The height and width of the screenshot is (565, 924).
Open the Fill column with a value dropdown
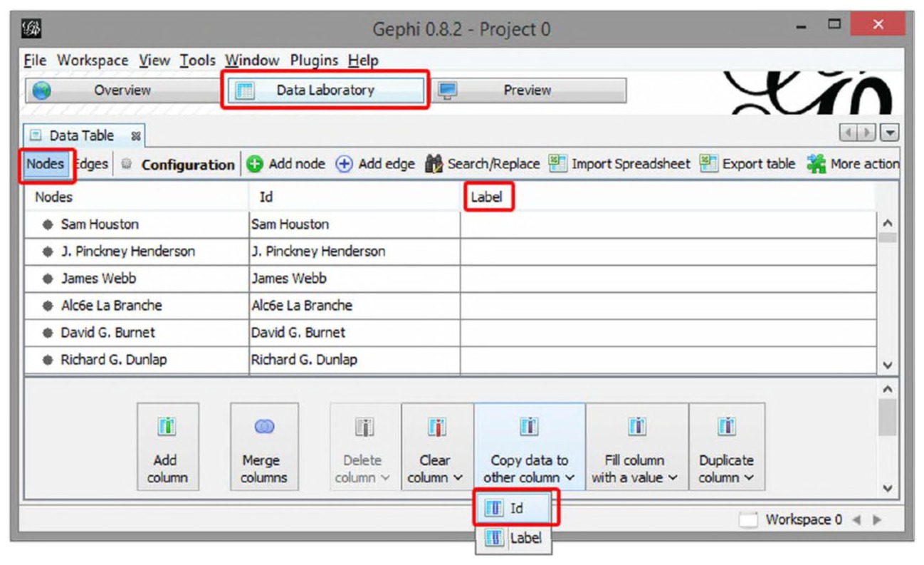pyautogui.click(x=636, y=447)
